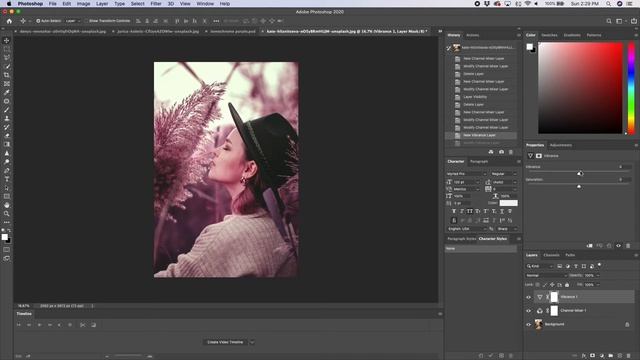Select the Clone Stamp tool
The width and height of the screenshot is (640, 360).
7,118
